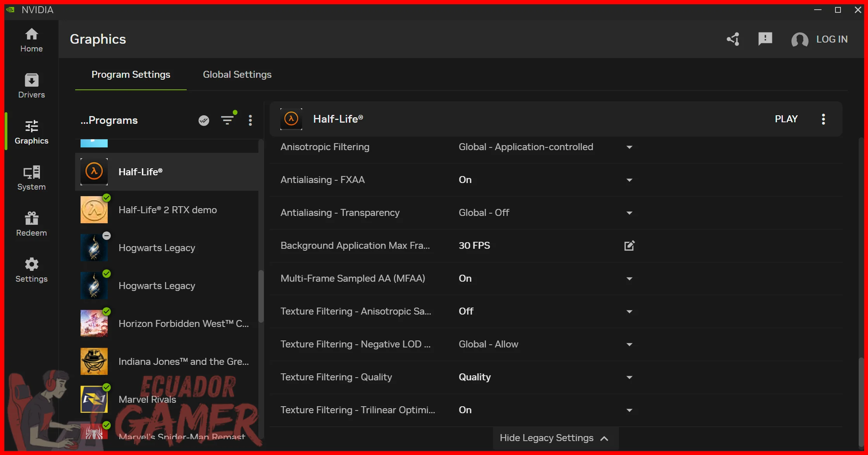Open Texture Filtering Anisotropic Sample dropdown

point(629,311)
